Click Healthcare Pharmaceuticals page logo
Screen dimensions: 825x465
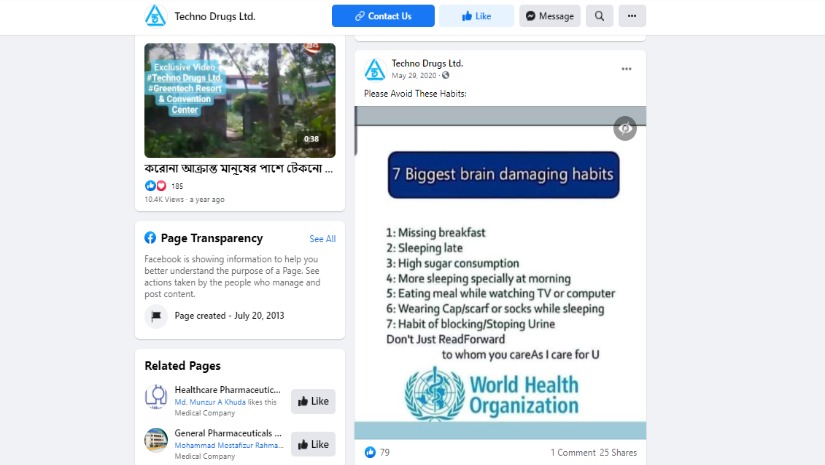click(156, 397)
